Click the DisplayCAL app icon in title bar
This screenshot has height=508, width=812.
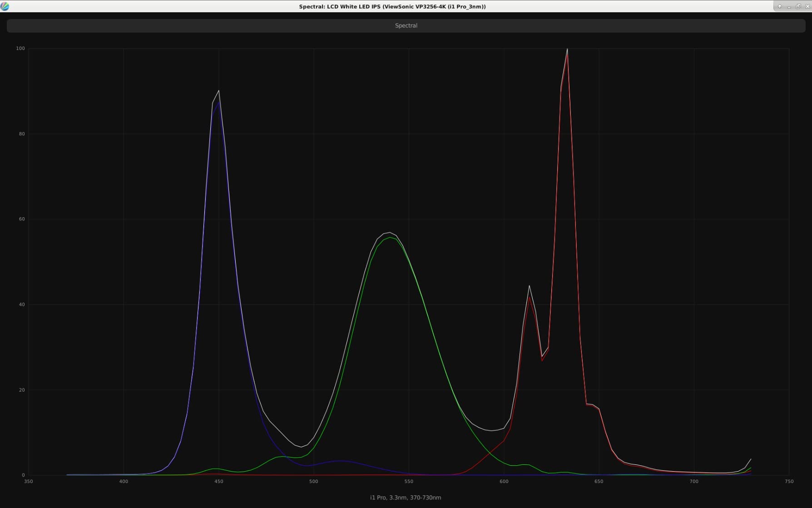click(x=5, y=6)
